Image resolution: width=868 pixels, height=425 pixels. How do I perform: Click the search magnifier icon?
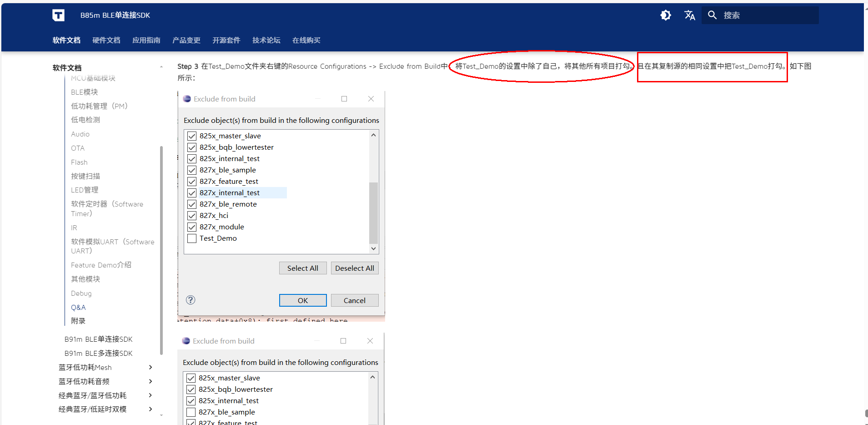click(712, 15)
